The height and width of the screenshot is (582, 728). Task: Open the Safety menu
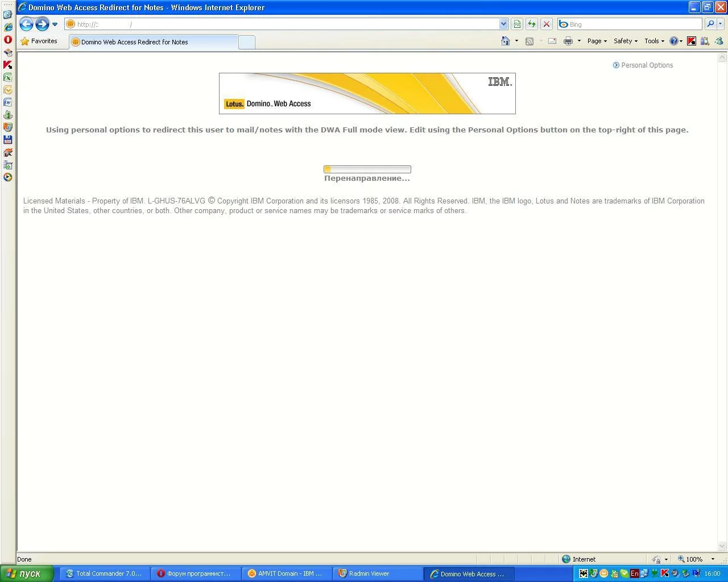pyautogui.click(x=625, y=41)
